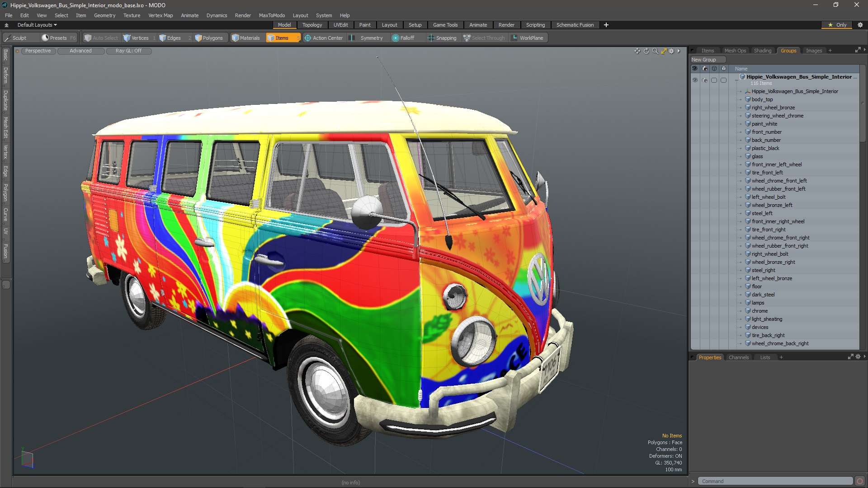Open WorkPlane options

(x=528, y=38)
